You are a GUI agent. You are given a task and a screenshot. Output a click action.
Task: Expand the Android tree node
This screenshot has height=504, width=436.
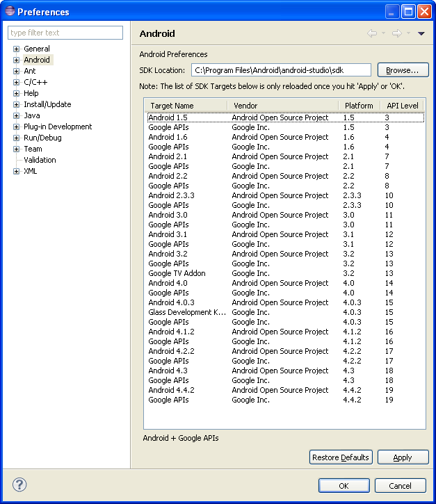pos(17,60)
